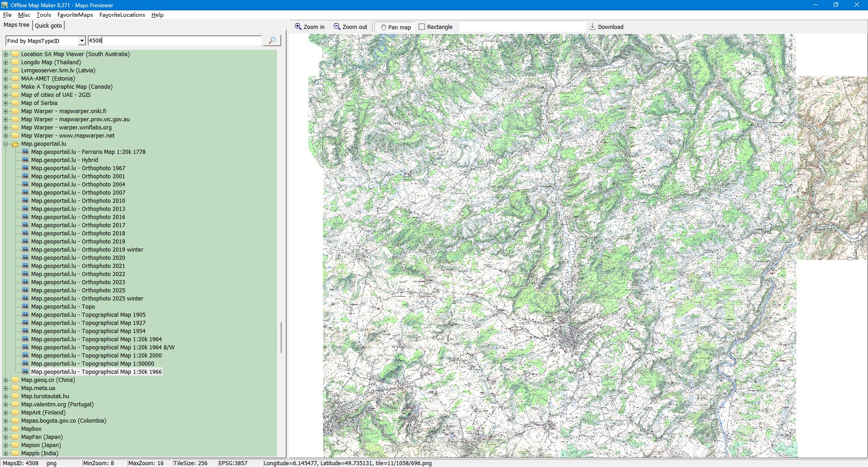Collapse the Map.geoportail.lu tree node
This screenshot has width=868, height=467.
(x=6, y=144)
